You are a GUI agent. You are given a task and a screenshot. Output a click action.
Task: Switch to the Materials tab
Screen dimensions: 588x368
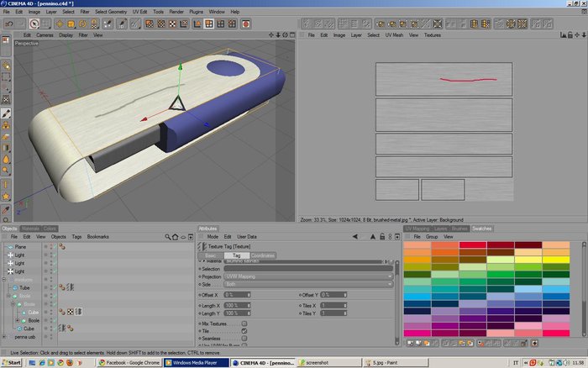click(x=30, y=229)
